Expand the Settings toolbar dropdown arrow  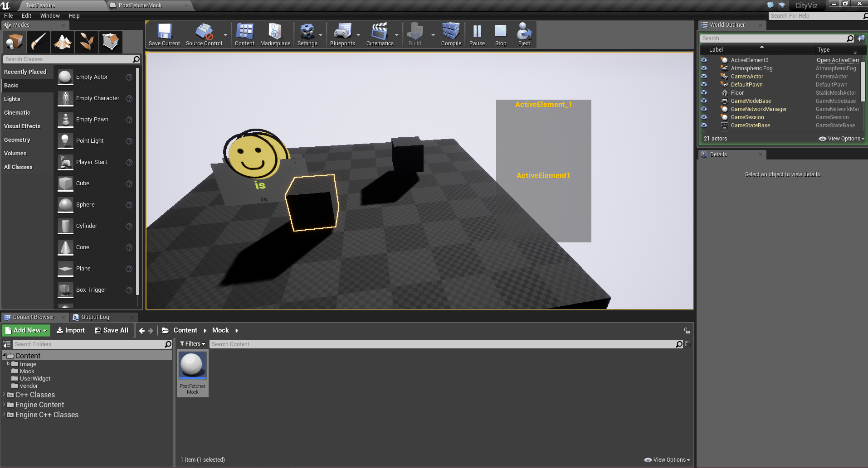[320, 34]
